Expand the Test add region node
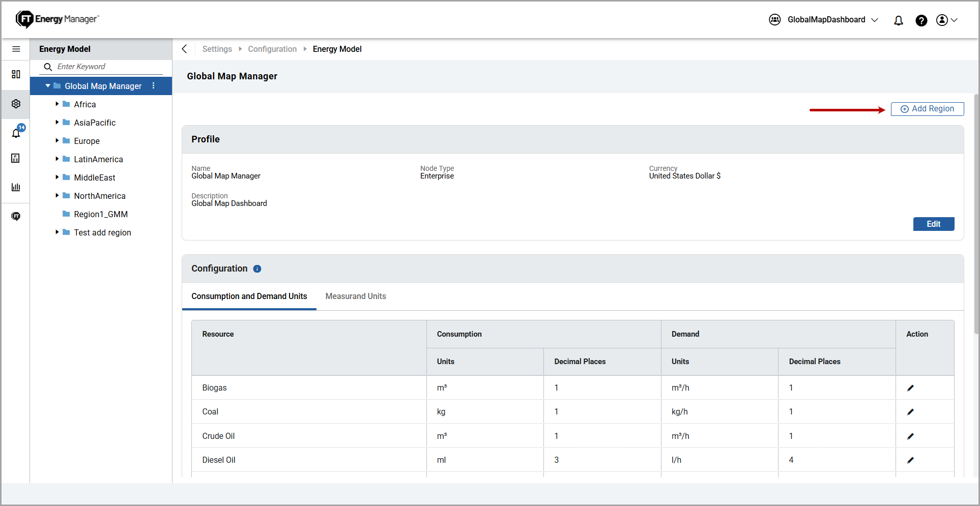The image size is (980, 506). [x=57, y=232]
